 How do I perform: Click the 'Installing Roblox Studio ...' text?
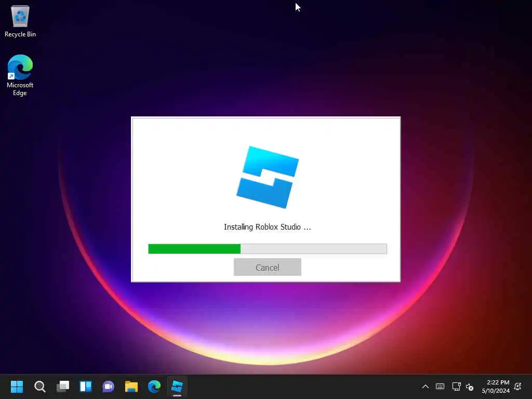coord(268,227)
